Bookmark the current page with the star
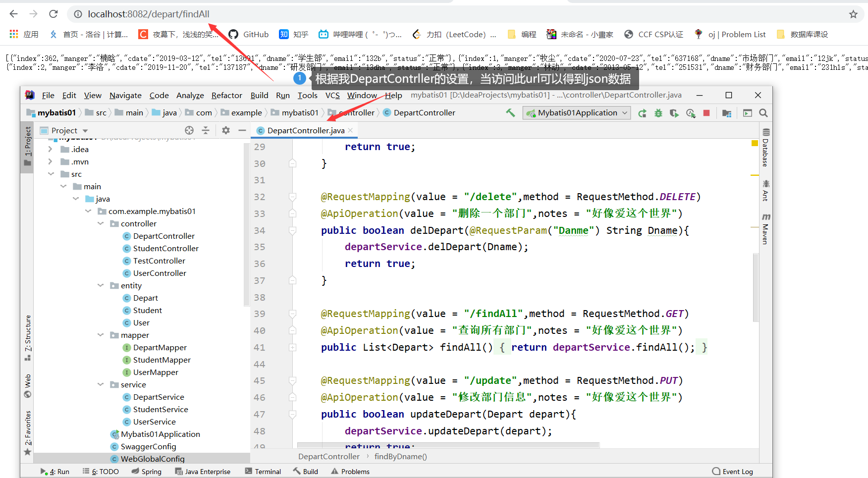Image resolution: width=868 pixels, height=478 pixels. 853,14
